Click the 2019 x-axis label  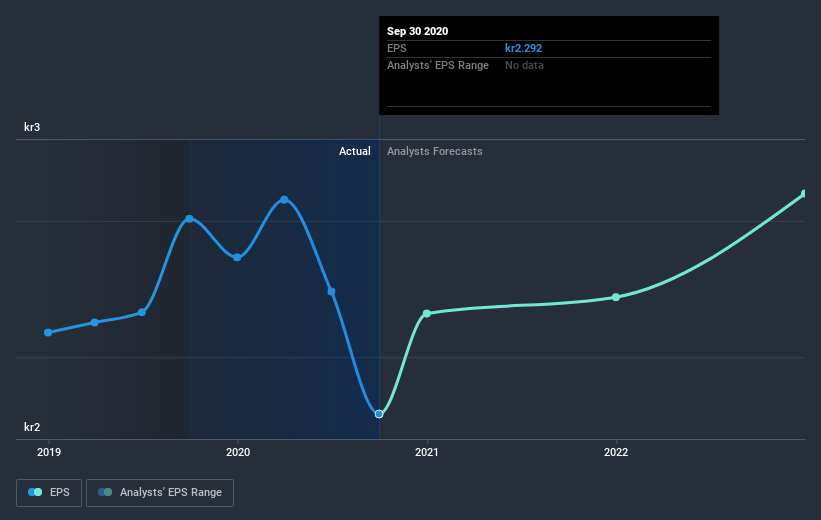tap(49, 452)
